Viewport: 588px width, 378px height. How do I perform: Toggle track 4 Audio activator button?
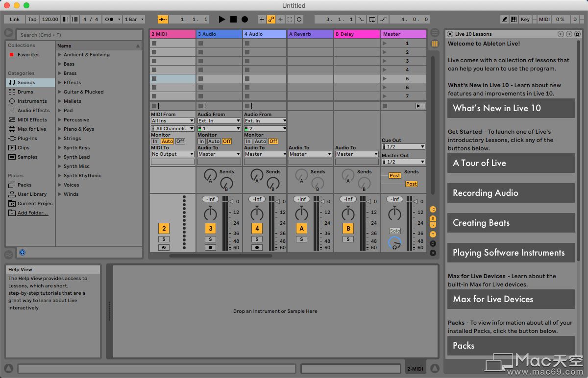(257, 228)
